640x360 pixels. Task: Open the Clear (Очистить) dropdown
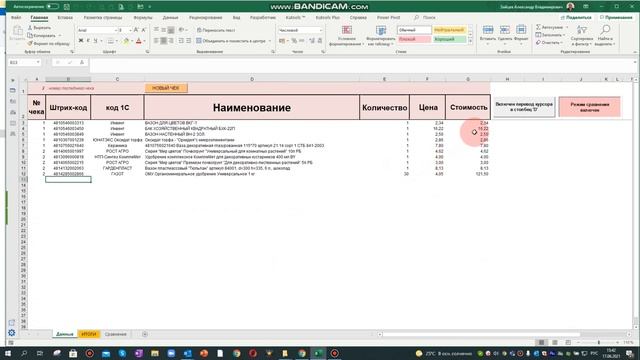tap(549, 42)
